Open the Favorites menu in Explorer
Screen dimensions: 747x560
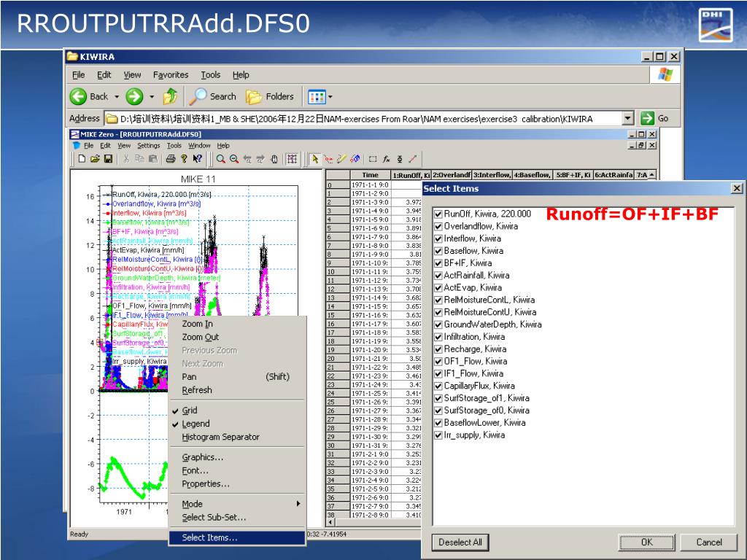tap(171, 75)
